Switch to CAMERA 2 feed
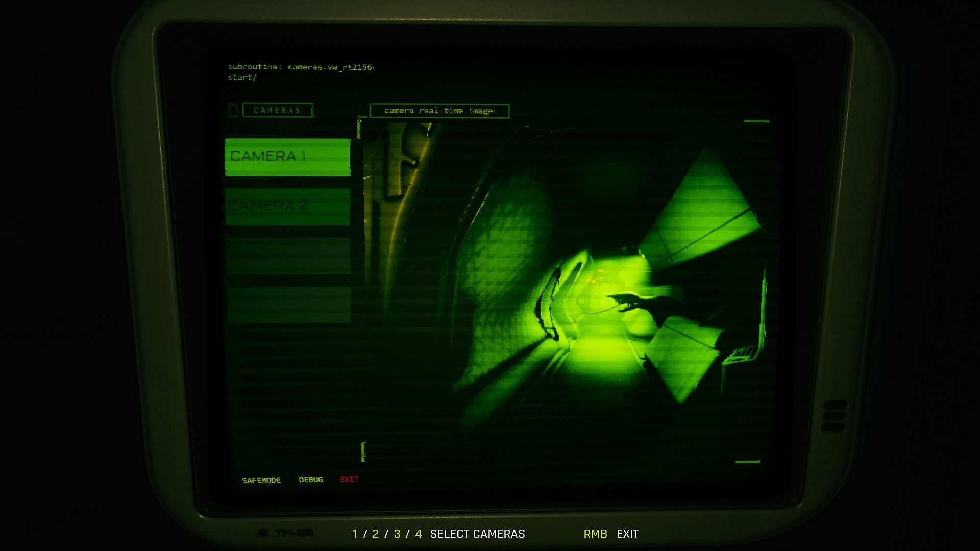The width and height of the screenshot is (980, 551). (x=287, y=206)
